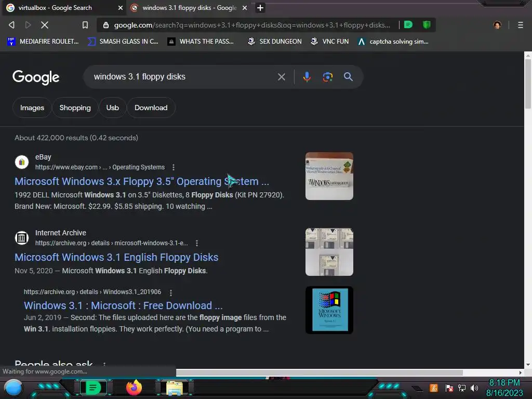Open the Start orb menu
Image resolution: width=532 pixels, height=399 pixels.
click(x=13, y=389)
